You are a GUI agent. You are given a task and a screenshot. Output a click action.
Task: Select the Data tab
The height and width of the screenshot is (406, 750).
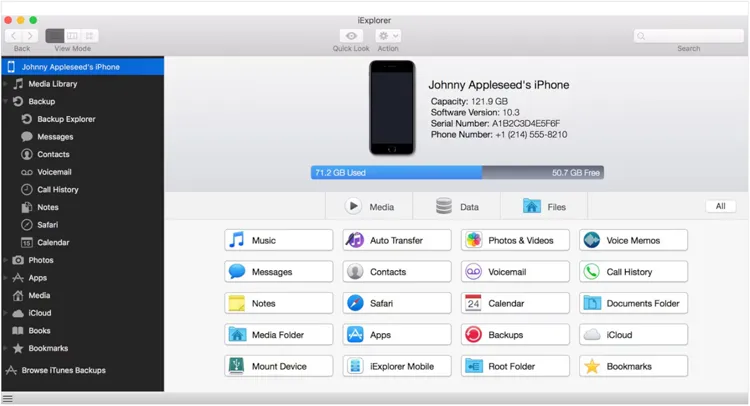457,207
